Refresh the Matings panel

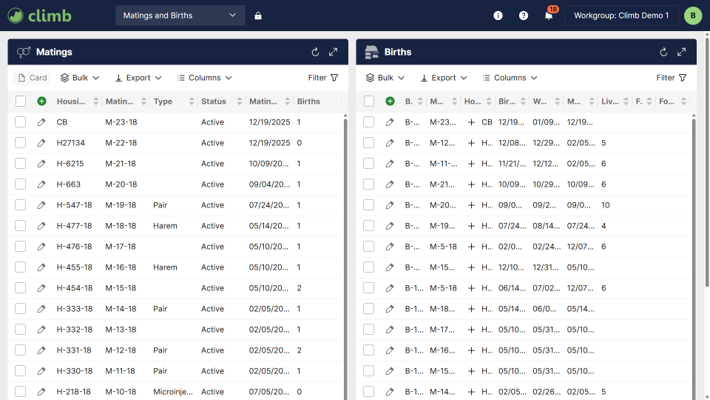[x=315, y=52]
